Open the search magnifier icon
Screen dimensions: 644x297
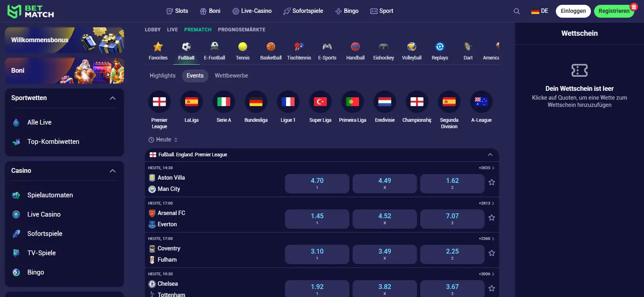click(x=517, y=11)
